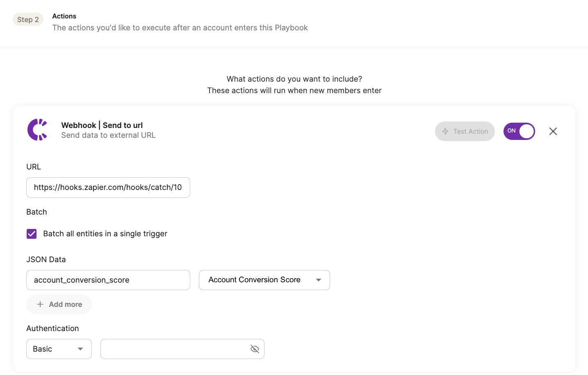
Task: Select the Step 2 badge
Action: click(28, 20)
